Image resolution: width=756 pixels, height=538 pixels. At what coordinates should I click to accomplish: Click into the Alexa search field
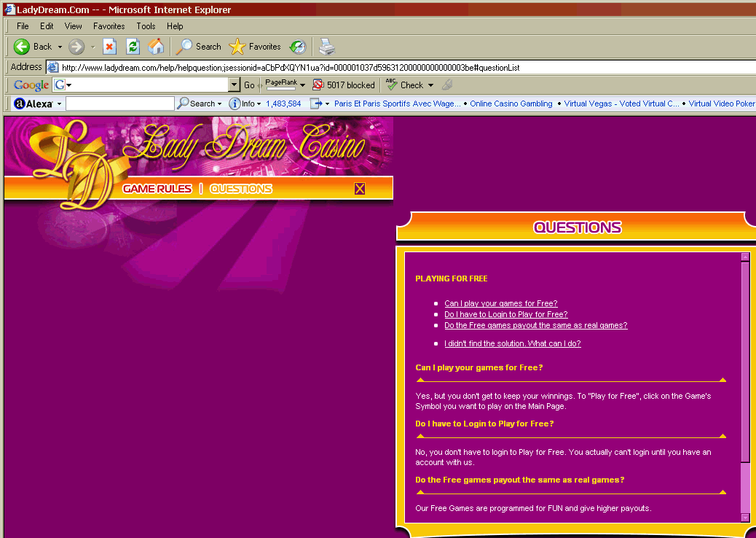click(x=120, y=104)
